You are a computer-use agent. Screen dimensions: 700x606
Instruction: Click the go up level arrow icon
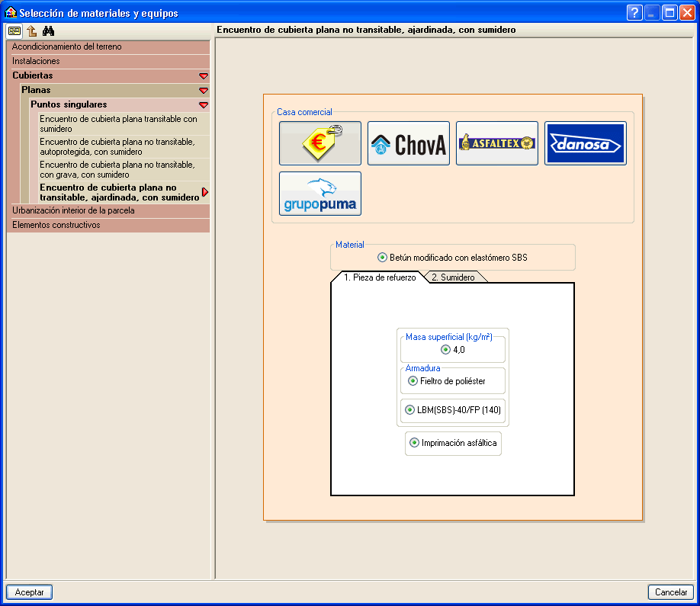(32, 30)
